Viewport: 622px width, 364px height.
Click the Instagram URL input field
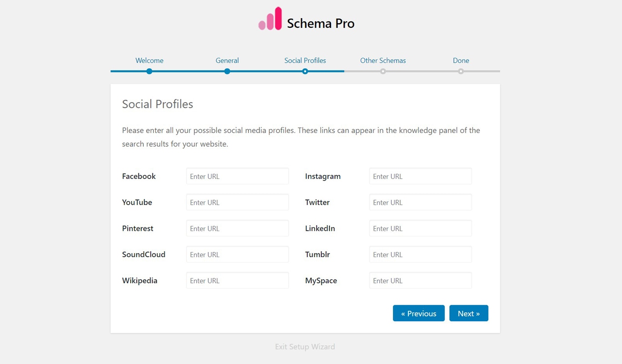pyautogui.click(x=420, y=176)
